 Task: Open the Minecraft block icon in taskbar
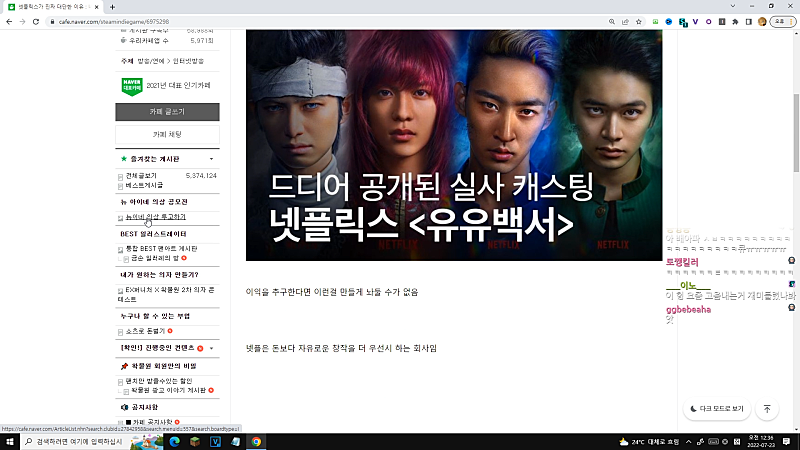pos(195,442)
